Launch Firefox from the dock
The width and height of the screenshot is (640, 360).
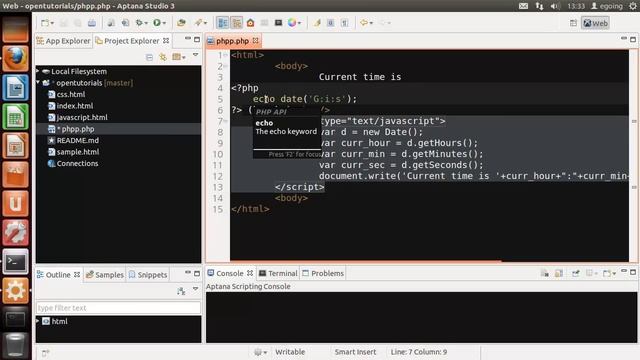pos(16,58)
